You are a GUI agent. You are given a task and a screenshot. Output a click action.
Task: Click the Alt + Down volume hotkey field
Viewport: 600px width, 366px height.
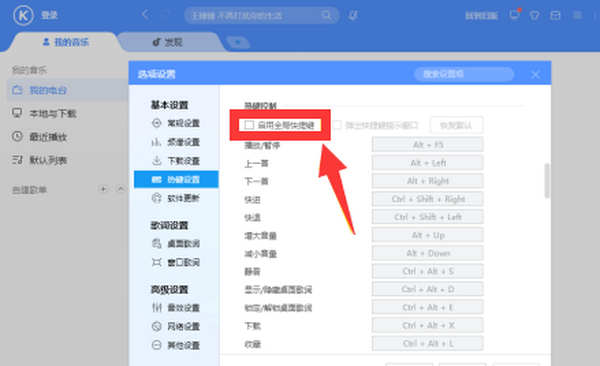[x=427, y=253]
